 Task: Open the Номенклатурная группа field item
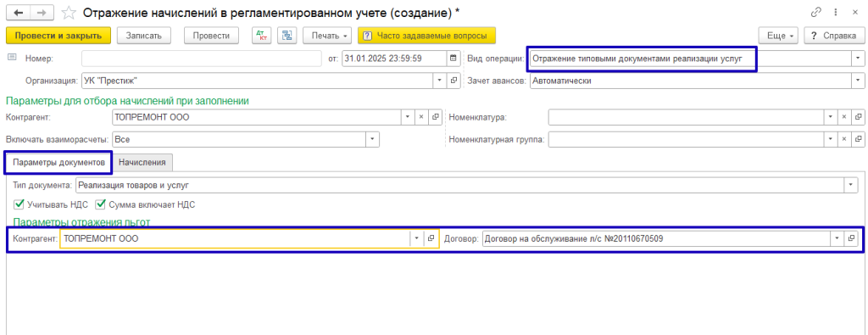pyautogui.click(x=858, y=140)
